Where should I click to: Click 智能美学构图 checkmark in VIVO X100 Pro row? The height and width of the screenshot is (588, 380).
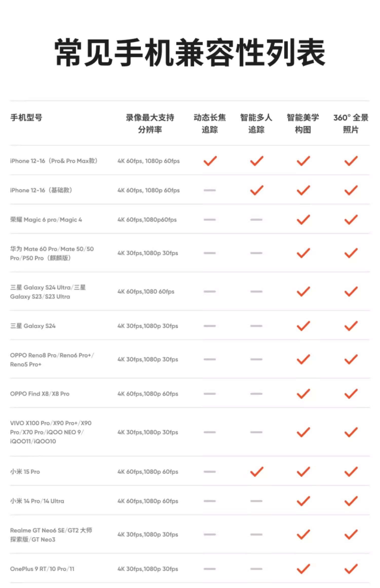303,432
